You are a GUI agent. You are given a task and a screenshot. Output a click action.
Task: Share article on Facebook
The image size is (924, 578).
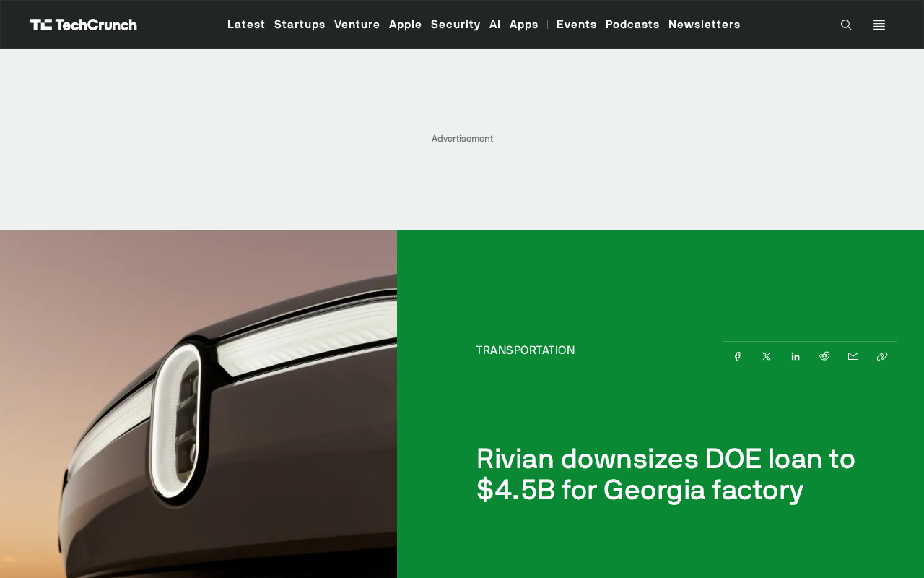738,356
